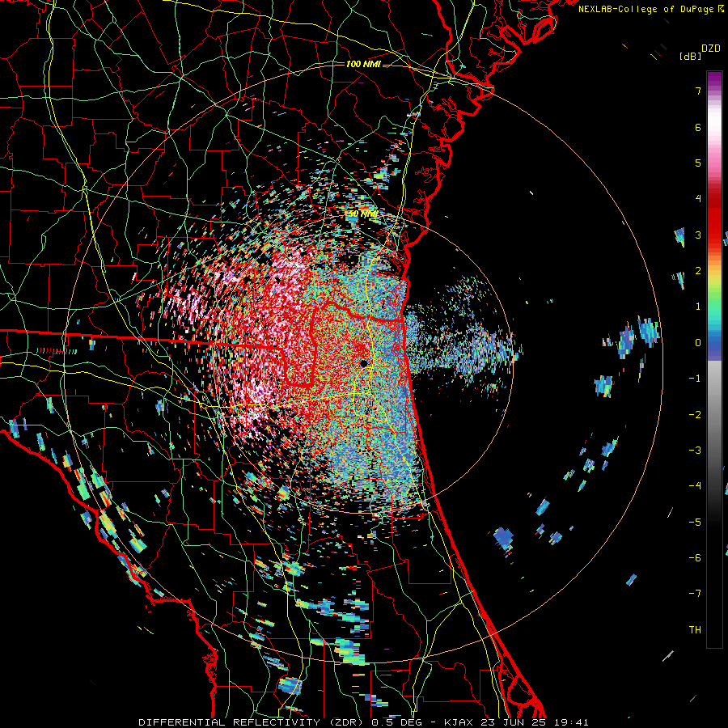Pick the -4 label on the scale
Image resolution: width=728 pixels, height=728 pixels.
pyautogui.click(x=695, y=486)
